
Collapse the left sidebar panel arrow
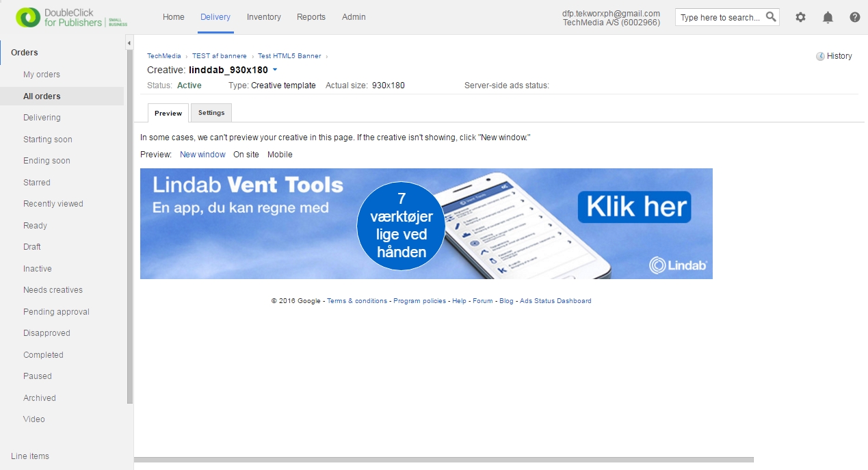pos(129,43)
